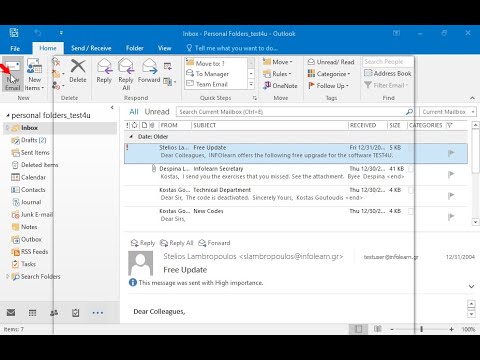Image resolution: width=480 pixels, height=360 pixels.
Task: Select the 'Team Email' quick step
Action: pos(216,84)
